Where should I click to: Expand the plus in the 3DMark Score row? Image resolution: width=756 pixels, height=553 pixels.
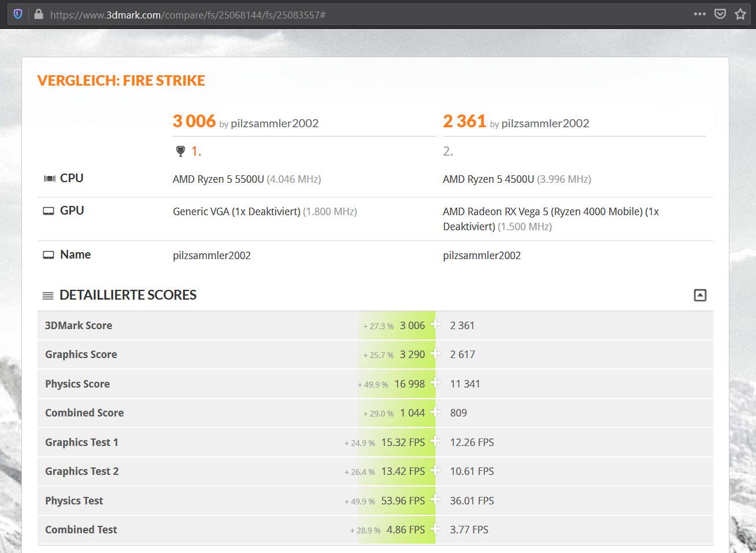coord(435,325)
